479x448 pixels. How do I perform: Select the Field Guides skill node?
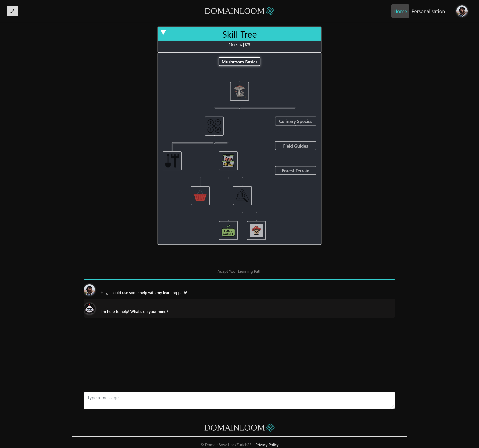[x=295, y=146]
